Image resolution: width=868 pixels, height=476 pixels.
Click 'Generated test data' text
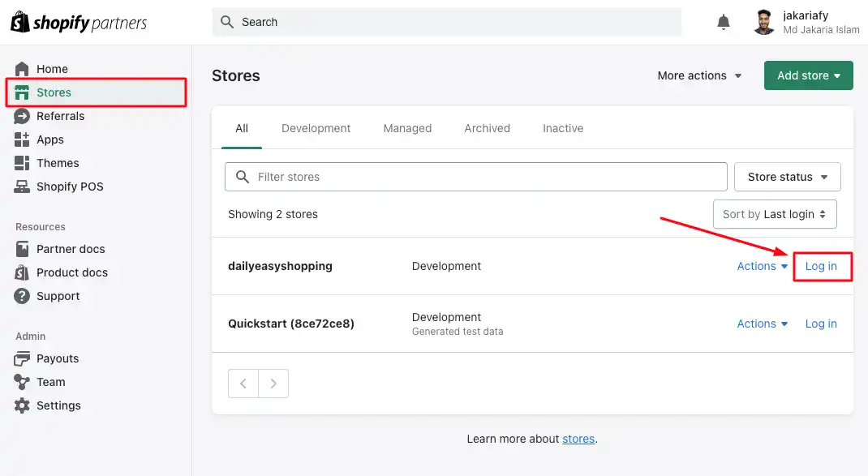pos(458,332)
